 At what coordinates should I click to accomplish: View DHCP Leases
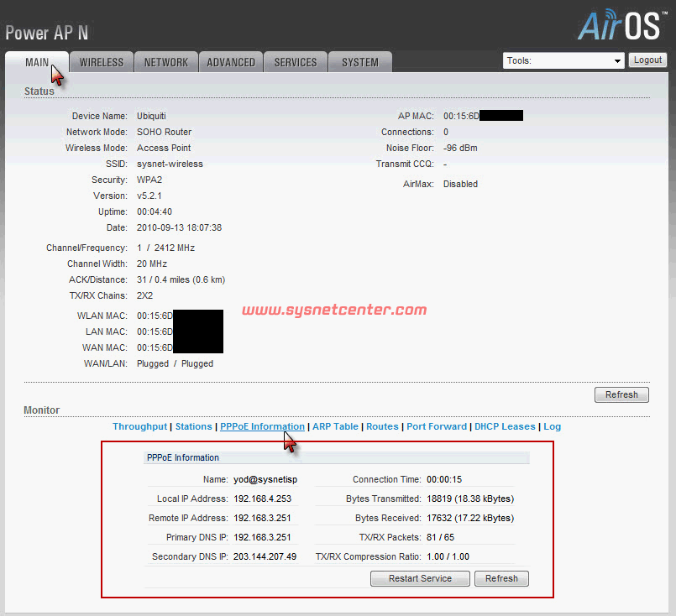pos(505,426)
